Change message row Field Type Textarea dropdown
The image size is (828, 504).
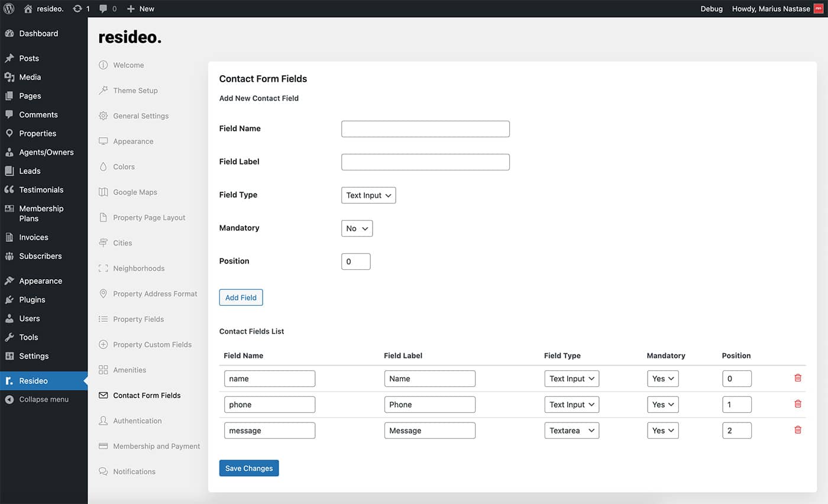[571, 431]
